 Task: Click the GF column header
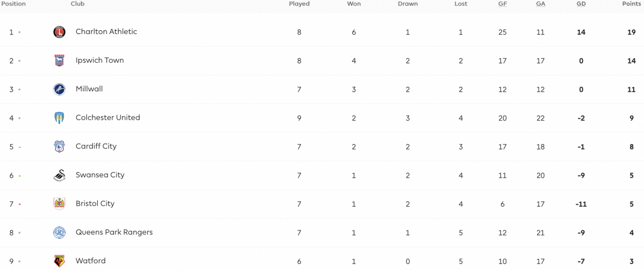[x=502, y=4]
